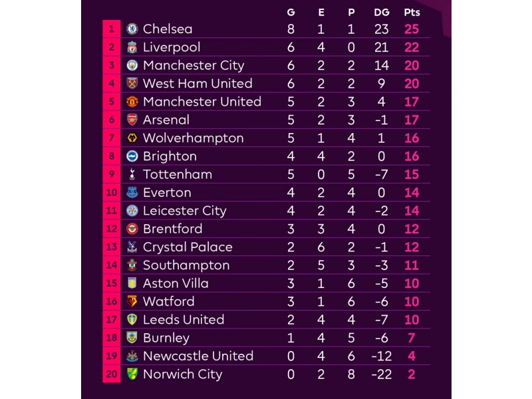Screen dimensions: 532x399
Task: Click the G wins column header
Action: click(x=291, y=13)
